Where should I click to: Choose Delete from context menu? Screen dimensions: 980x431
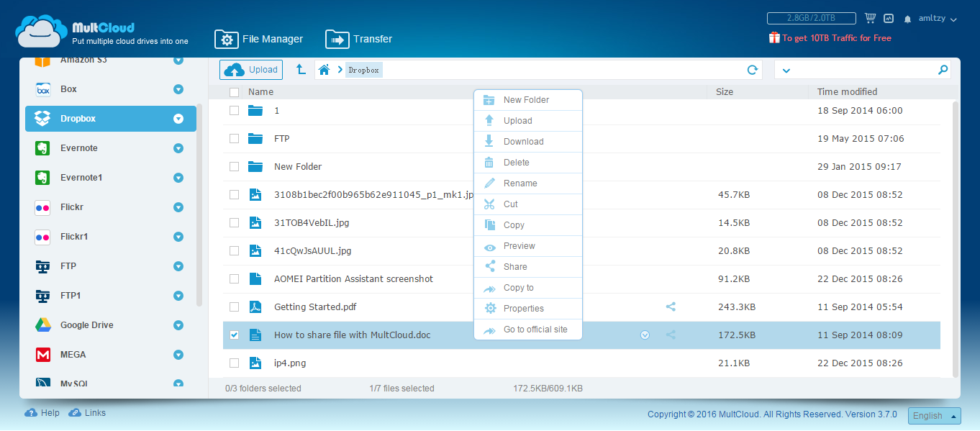click(x=527, y=163)
